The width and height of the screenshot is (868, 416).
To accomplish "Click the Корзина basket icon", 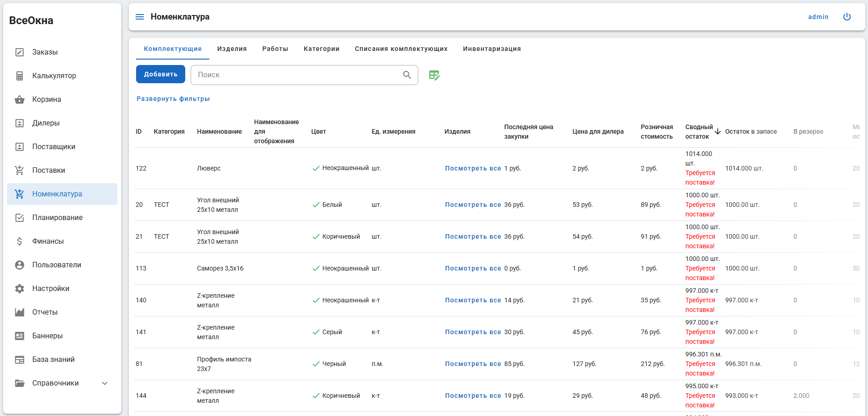I will pyautogui.click(x=20, y=100).
